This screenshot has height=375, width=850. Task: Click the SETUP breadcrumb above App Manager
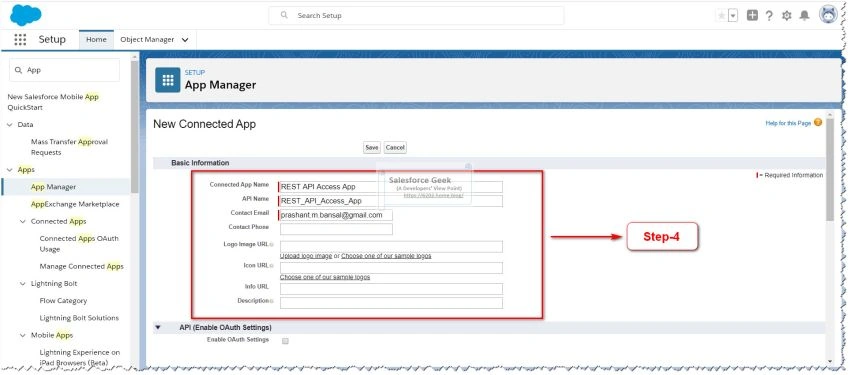tap(195, 73)
